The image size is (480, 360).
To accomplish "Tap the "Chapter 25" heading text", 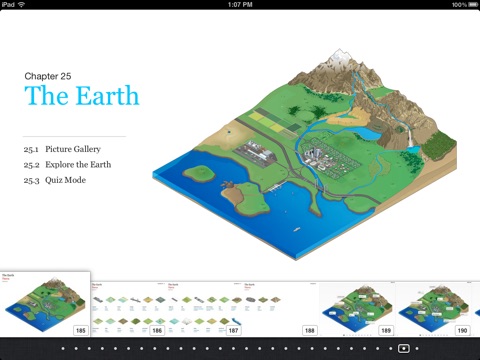I will coord(48,76).
